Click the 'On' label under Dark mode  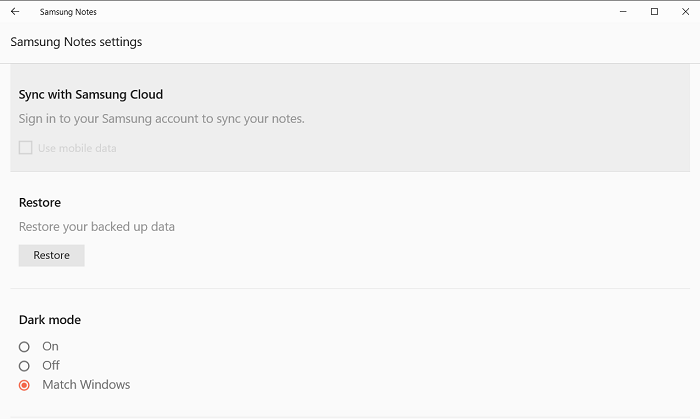click(50, 347)
